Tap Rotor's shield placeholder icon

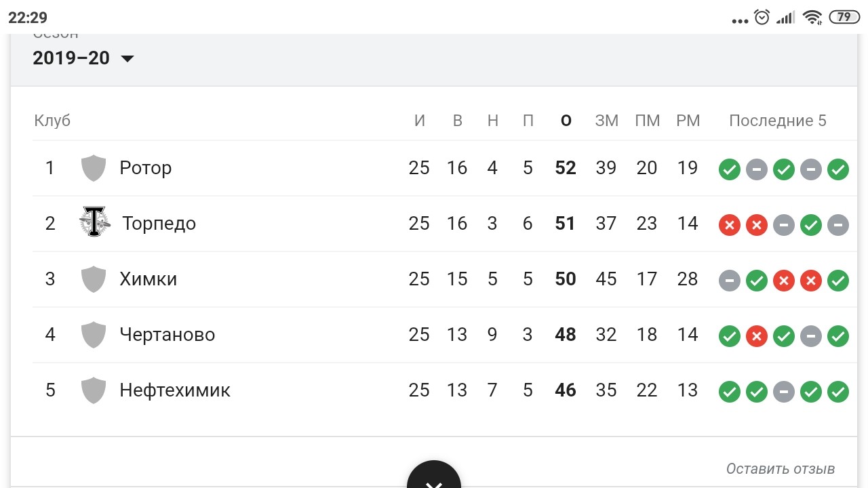[94, 168]
